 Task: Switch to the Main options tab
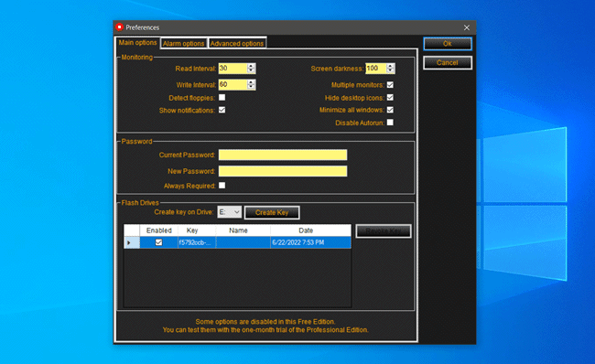point(137,42)
